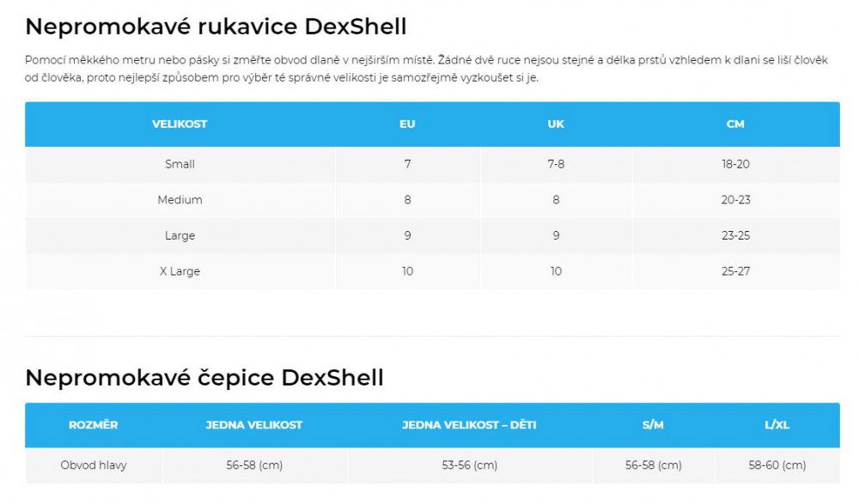Click the 25-27 centimeter cell
859x504 pixels.
click(x=735, y=271)
